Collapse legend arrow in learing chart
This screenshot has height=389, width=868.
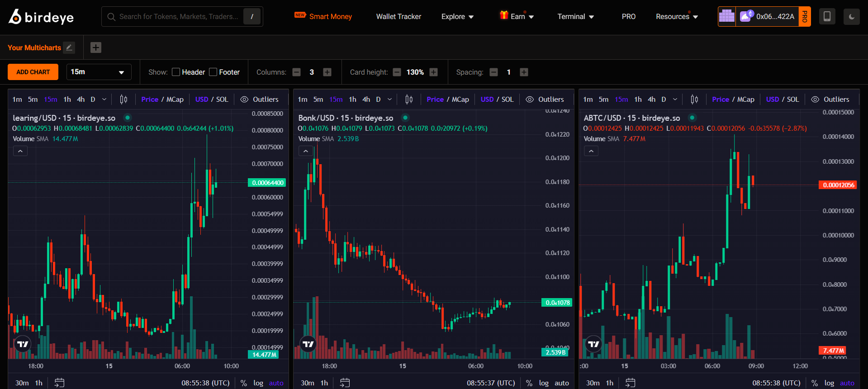pyautogui.click(x=20, y=151)
